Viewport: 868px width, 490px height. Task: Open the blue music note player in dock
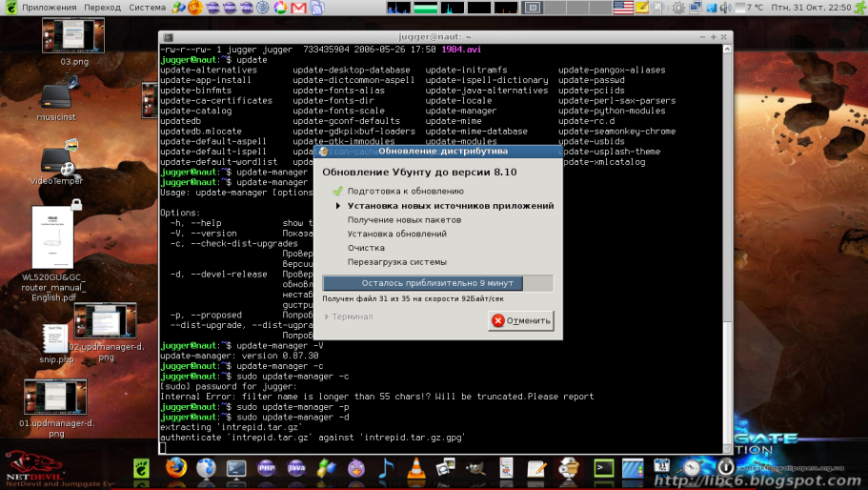(386, 468)
